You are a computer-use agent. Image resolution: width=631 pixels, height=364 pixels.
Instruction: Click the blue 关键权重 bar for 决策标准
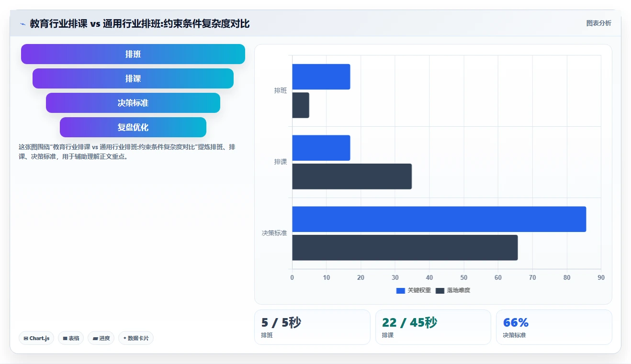(x=439, y=219)
